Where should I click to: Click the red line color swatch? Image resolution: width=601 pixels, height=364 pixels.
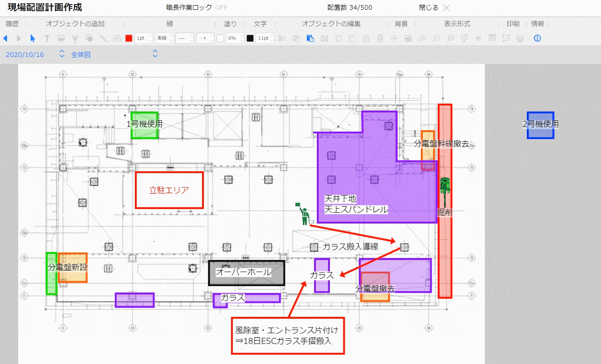click(x=128, y=38)
